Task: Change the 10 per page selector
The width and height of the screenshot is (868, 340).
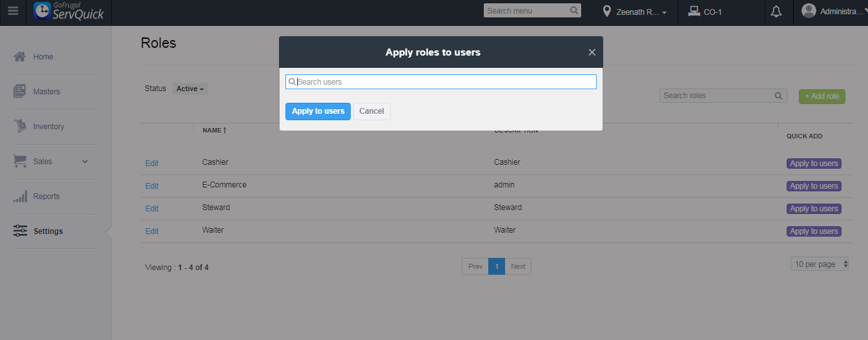Action: [x=820, y=264]
